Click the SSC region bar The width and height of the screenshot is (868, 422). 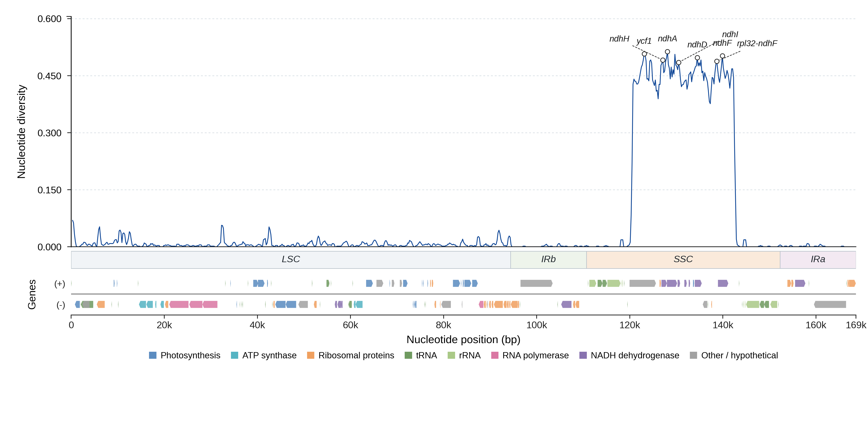[683, 260]
